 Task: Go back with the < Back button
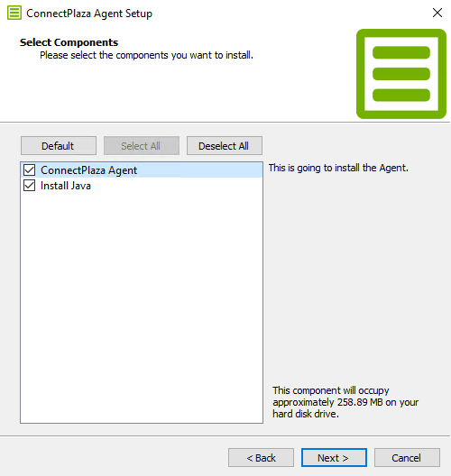(262, 457)
